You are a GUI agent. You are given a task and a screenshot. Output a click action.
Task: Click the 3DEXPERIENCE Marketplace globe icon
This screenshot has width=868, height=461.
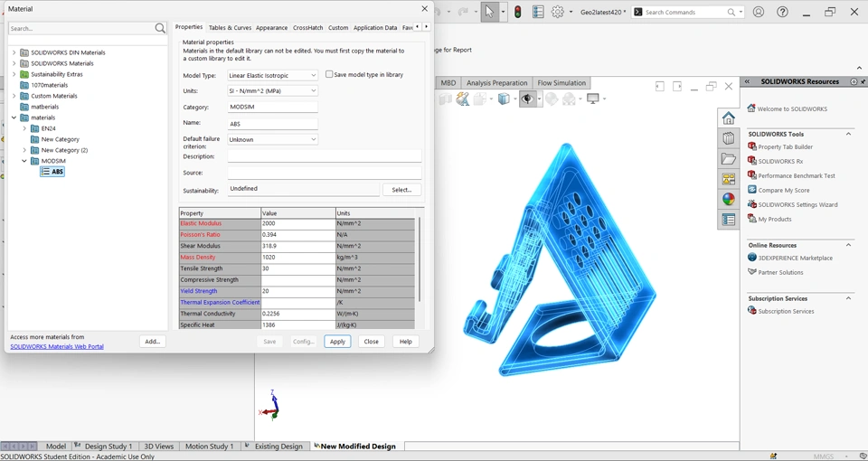tap(751, 258)
